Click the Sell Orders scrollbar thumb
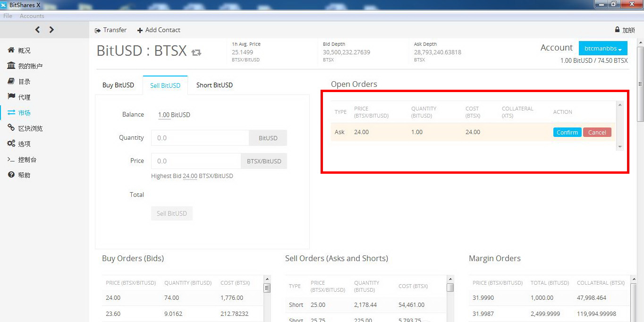 tap(450, 287)
